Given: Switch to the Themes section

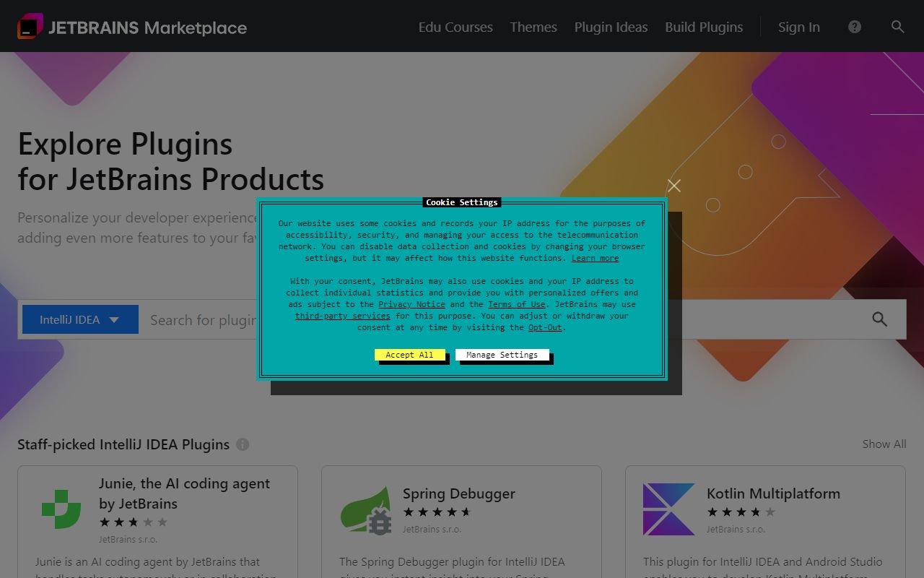Looking at the screenshot, I should point(533,27).
